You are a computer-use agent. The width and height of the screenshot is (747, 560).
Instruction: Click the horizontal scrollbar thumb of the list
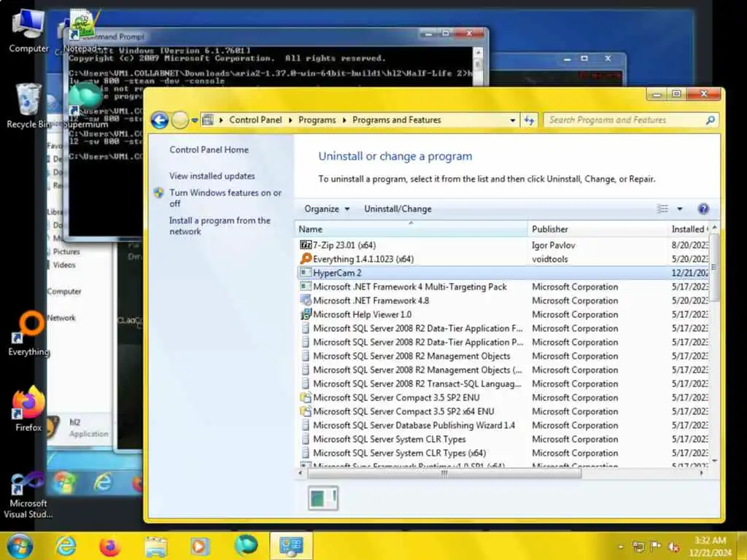444,473
